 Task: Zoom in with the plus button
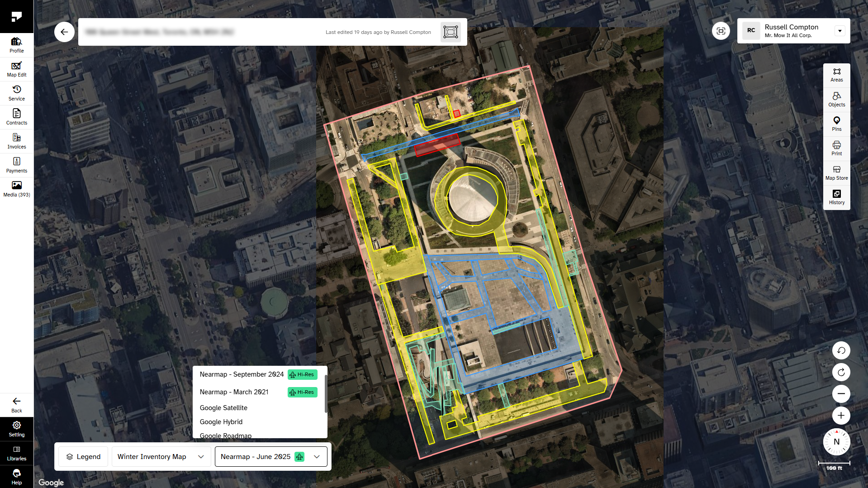841,416
